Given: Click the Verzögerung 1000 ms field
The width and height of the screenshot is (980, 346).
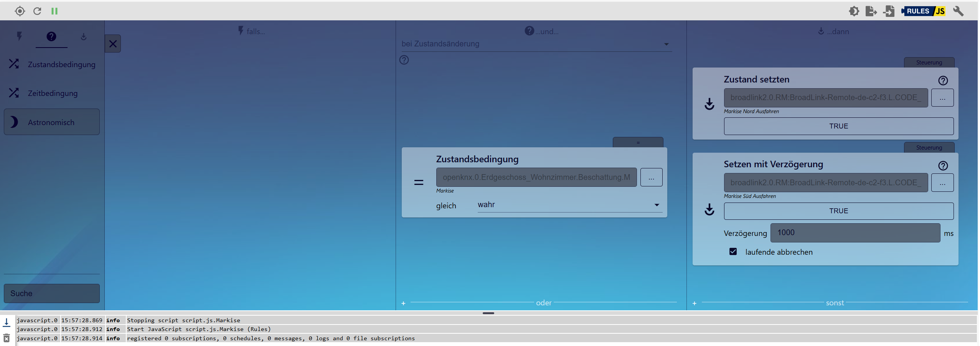Looking at the screenshot, I should coord(855,233).
